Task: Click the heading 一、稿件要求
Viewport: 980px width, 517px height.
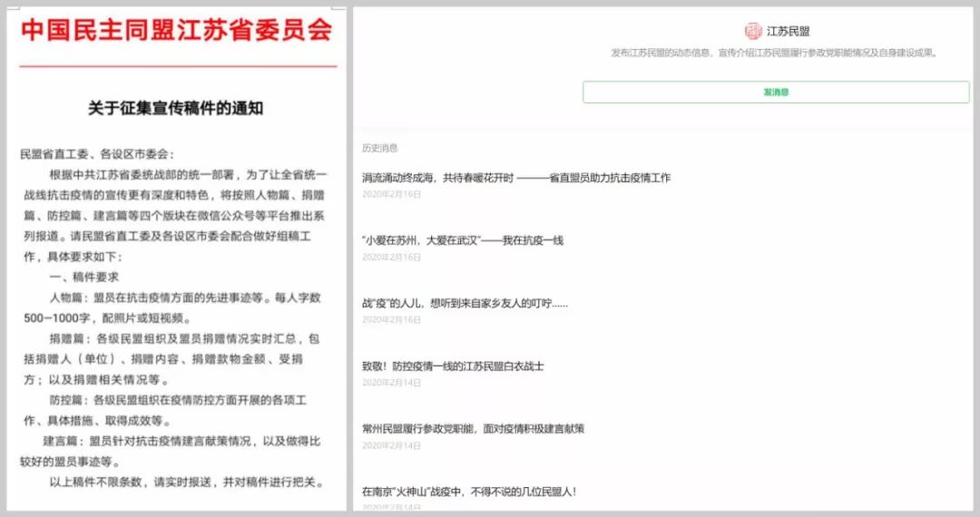Action: 84,277
